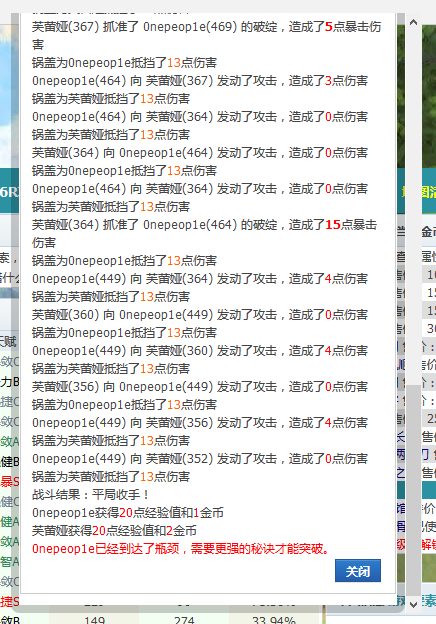The image size is (436, 624).
Task: Click the '33.94%' cell in the background table
Action: (x=274, y=620)
